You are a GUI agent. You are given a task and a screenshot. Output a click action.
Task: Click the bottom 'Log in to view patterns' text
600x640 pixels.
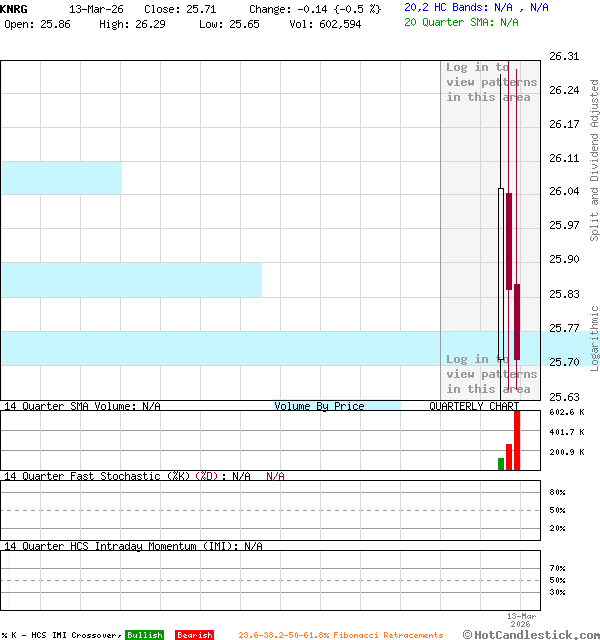coord(489,374)
